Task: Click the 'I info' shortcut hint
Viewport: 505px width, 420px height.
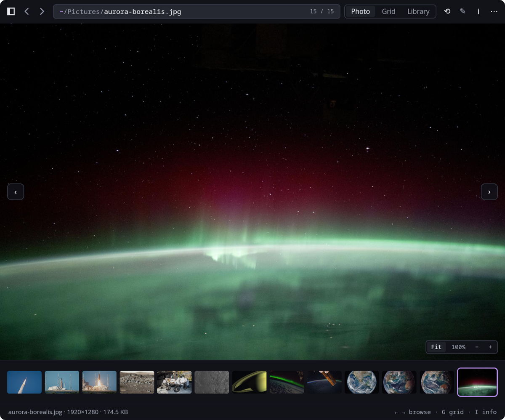Action: pos(486,412)
